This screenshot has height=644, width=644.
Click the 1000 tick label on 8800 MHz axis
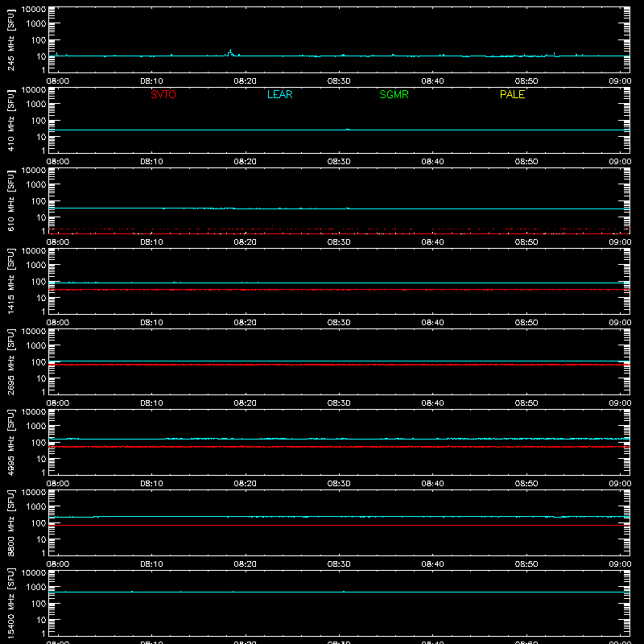click(36, 507)
